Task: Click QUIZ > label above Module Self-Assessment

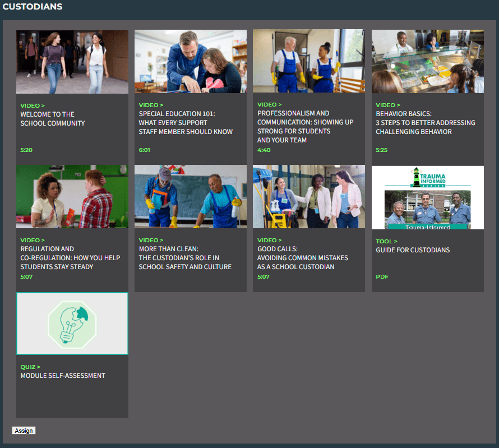Action: (x=30, y=367)
